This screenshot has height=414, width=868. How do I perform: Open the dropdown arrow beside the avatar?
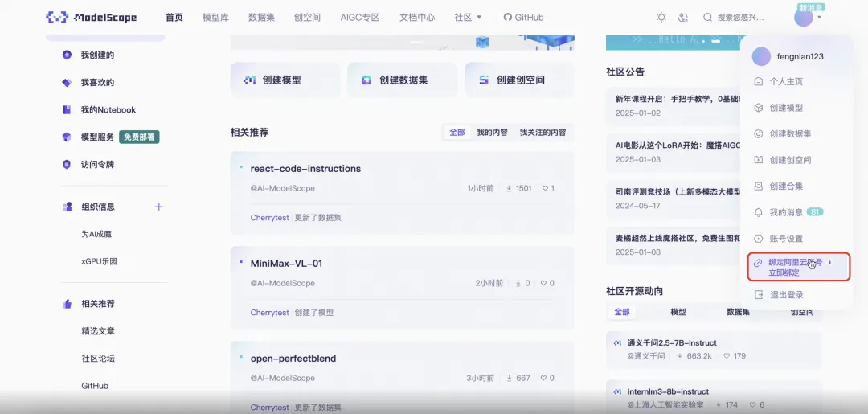819,17
